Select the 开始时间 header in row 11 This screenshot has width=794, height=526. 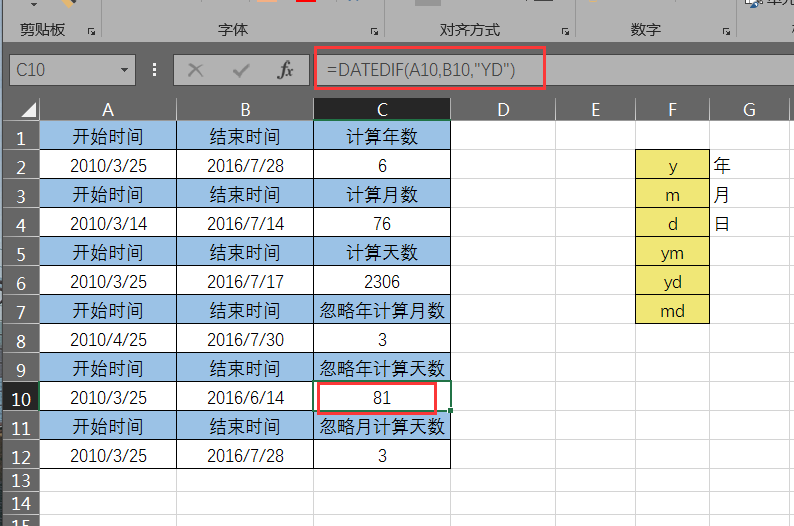(108, 426)
